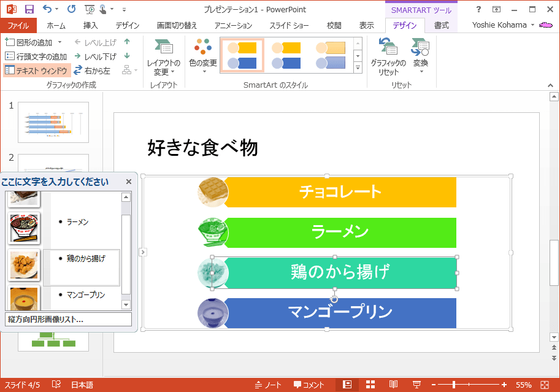Switch to 画面切り替え tab
Image resolution: width=560 pixels, height=392 pixels.
coord(177,25)
